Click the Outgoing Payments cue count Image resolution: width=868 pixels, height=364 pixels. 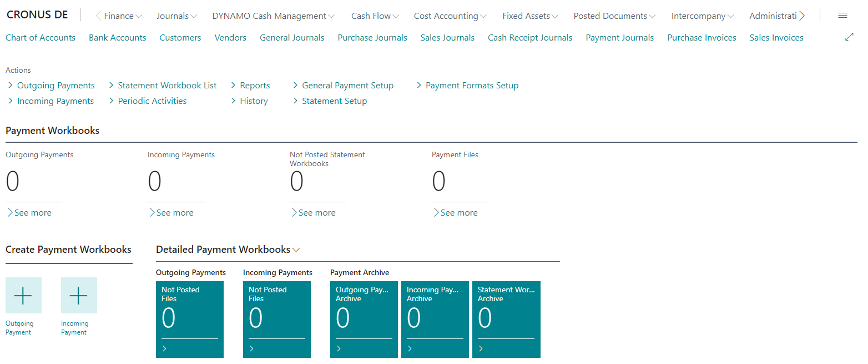13,181
